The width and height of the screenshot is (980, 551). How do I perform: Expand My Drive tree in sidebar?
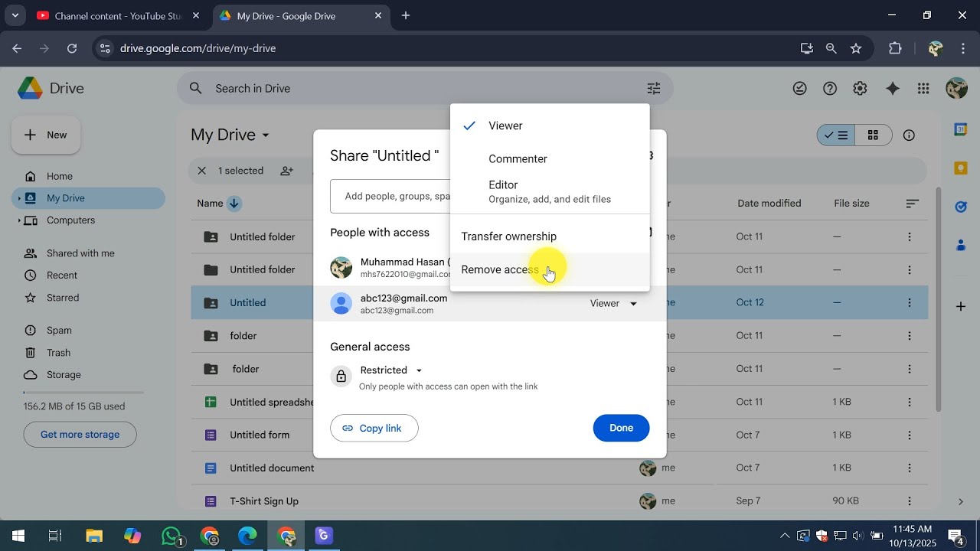[19, 198]
